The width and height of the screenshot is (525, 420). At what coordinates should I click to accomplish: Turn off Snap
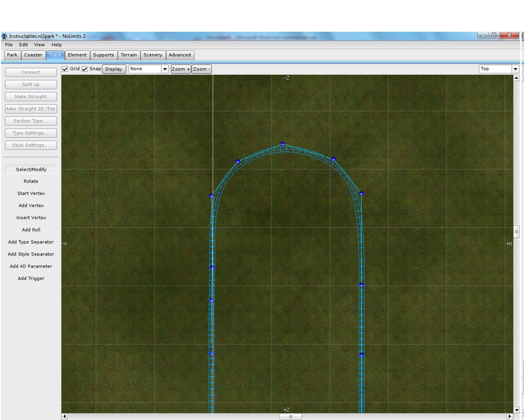click(85, 69)
